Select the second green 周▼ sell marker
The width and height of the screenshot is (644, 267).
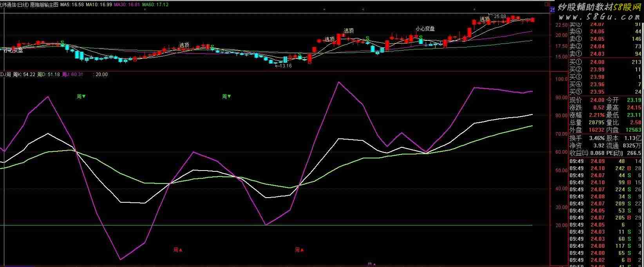tap(227, 96)
